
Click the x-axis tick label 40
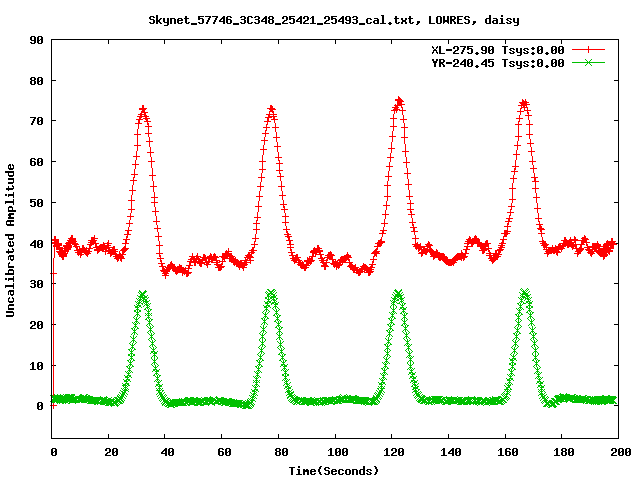coord(167,452)
